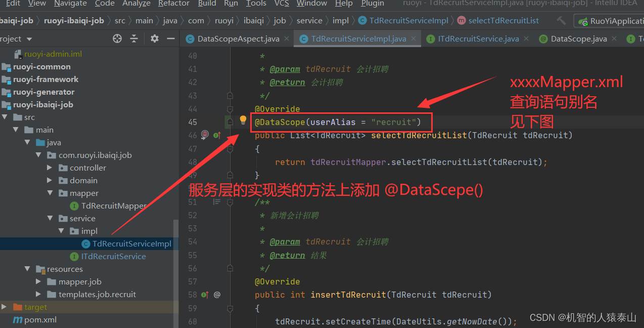Expand the target folder arrow
644x328 pixels.
coord(5,307)
